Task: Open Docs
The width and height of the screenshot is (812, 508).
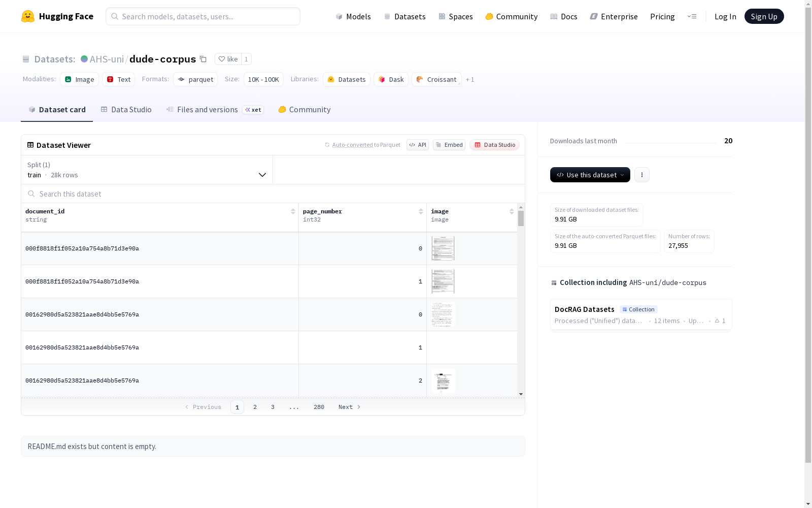Action: click(563, 16)
